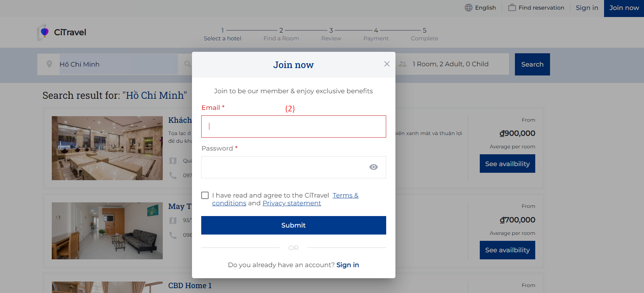Check the agree to terms checkbox
Viewport: 644px width, 293px height.
tap(205, 195)
